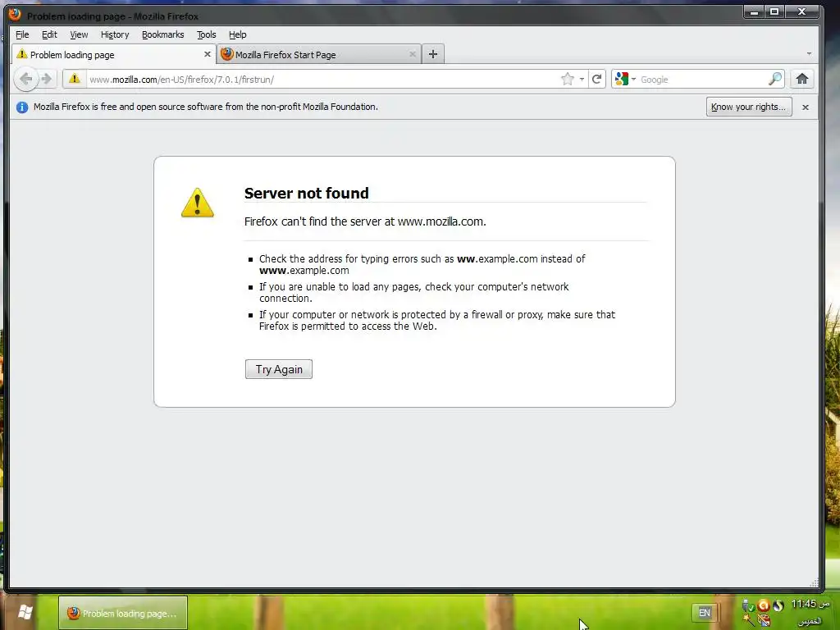Go to the Home page icon
The image size is (840, 630).
pos(802,80)
